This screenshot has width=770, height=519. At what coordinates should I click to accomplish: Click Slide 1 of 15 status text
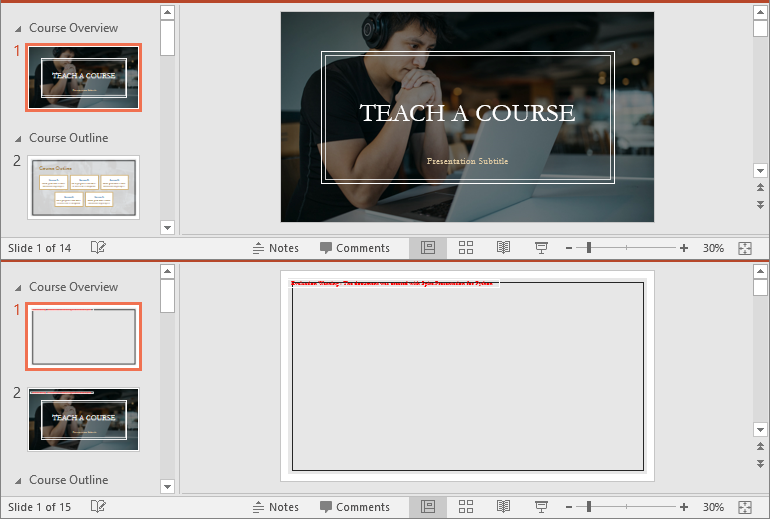[x=39, y=507]
